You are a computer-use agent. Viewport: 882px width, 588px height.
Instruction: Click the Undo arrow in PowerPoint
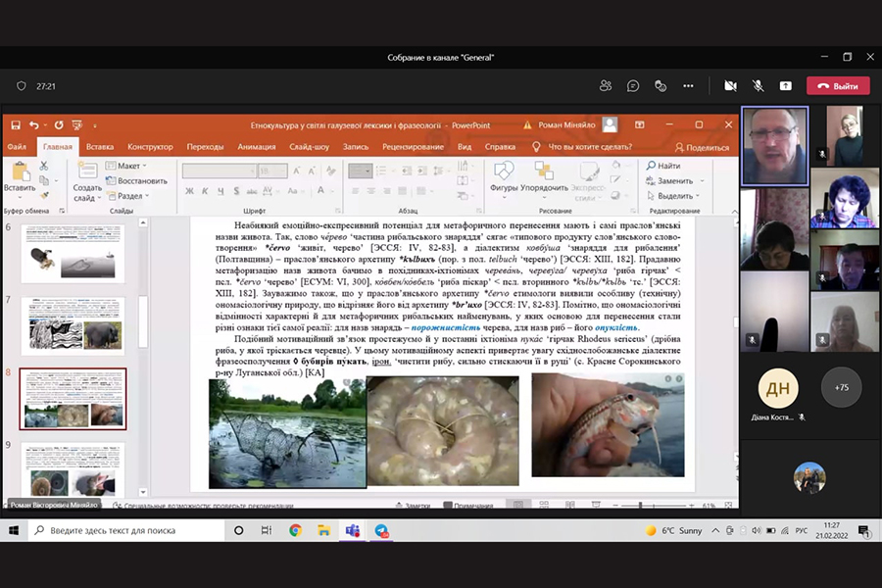34,125
